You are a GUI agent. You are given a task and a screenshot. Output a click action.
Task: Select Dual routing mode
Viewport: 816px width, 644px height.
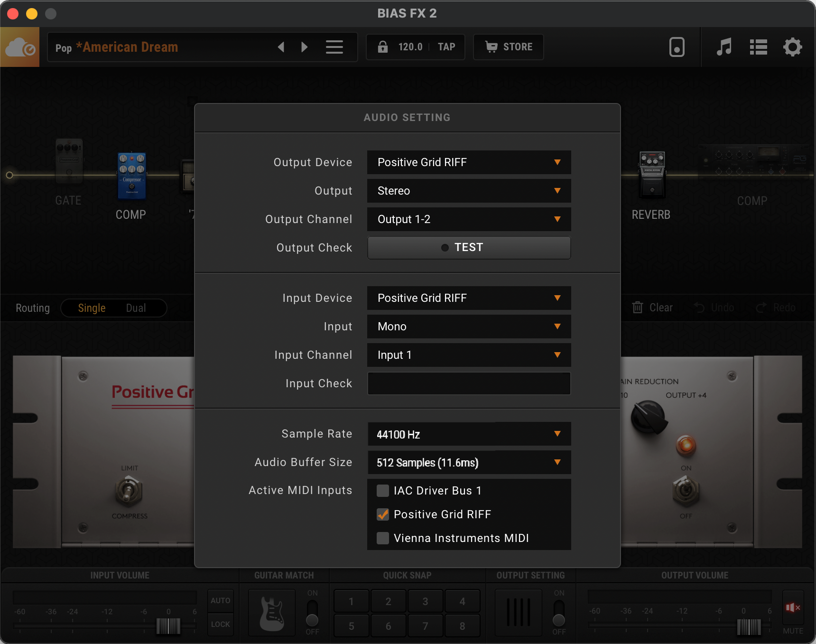click(x=136, y=308)
